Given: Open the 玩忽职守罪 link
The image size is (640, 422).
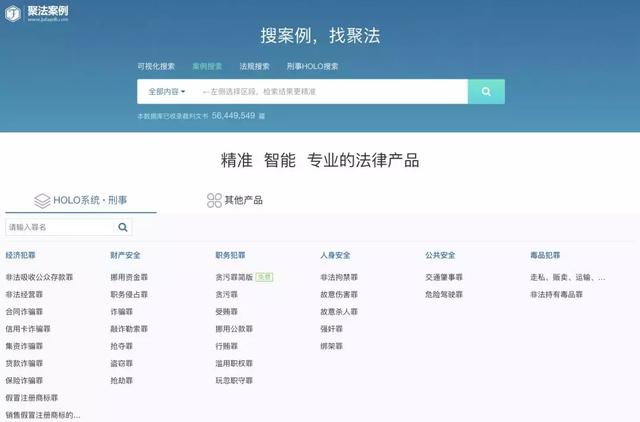Looking at the screenshot, I should click(x=234, y=380).
